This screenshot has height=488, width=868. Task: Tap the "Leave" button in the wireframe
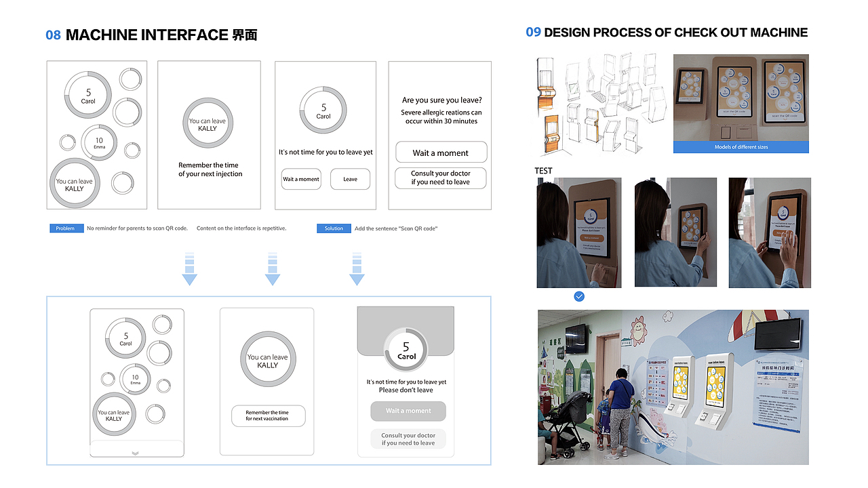click(x=350, y=179)
